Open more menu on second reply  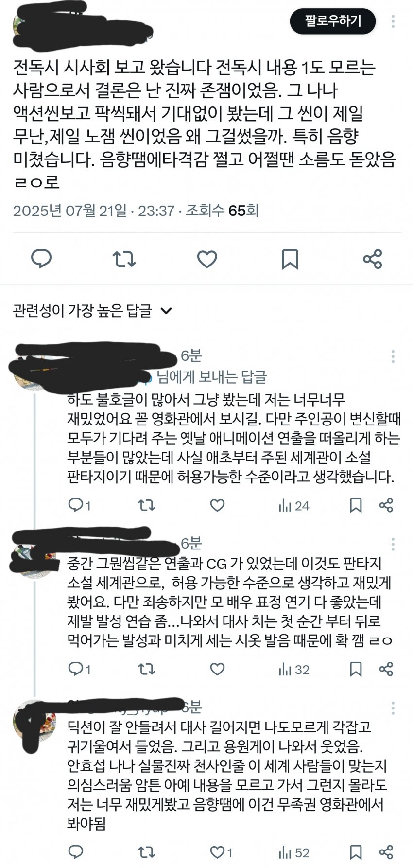(393, 544)
